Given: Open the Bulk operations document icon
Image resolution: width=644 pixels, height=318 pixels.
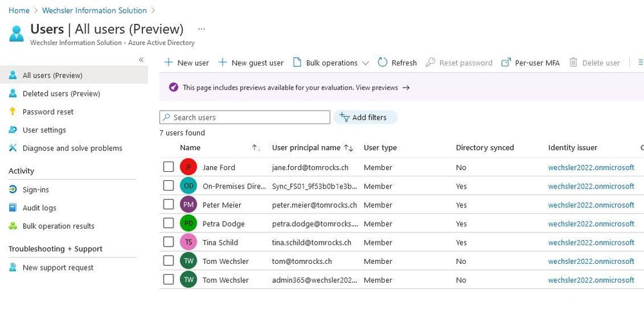Looking at the screenshot, I should (x=297, y=62).
